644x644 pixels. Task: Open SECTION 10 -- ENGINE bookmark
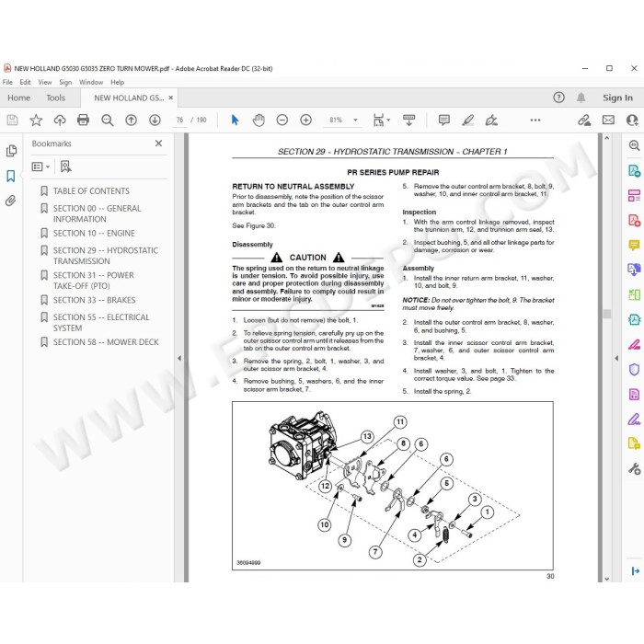pos(94,234)
